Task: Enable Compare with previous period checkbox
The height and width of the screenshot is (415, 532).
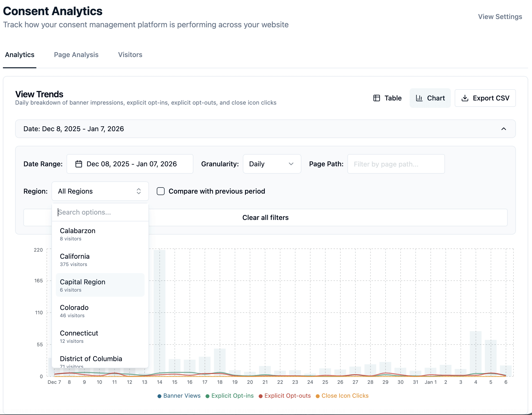Action: pos(160,191)
